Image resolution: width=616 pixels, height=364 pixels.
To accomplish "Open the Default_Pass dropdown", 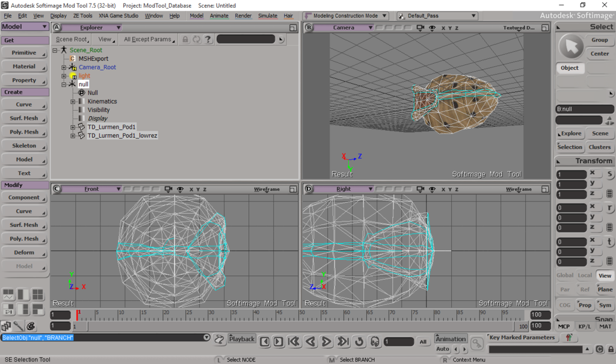I will (437, 16).
